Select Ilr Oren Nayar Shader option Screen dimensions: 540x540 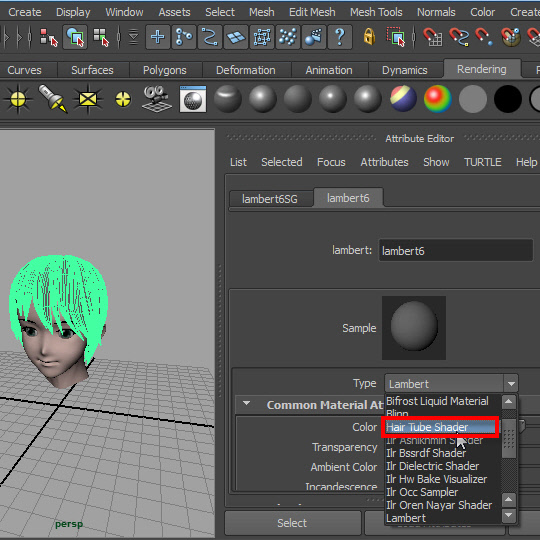pos(439,505)
